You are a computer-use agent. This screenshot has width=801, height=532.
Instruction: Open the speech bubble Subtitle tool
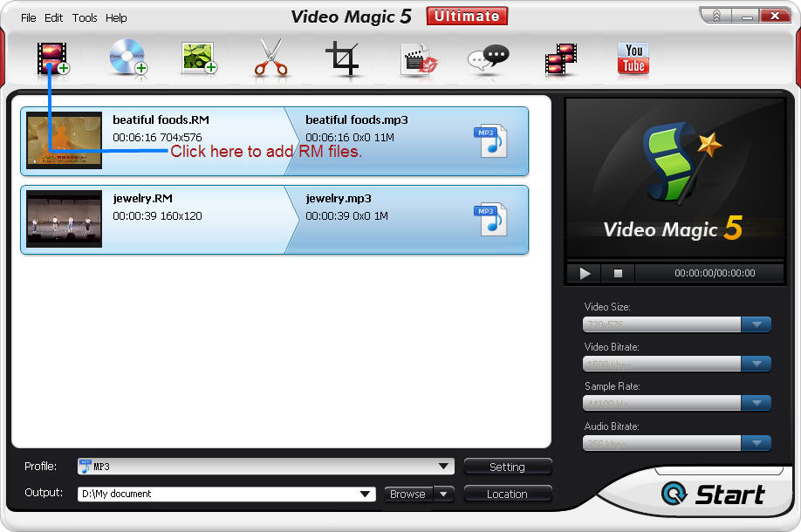pyautogui.click(x=489, y=58)
